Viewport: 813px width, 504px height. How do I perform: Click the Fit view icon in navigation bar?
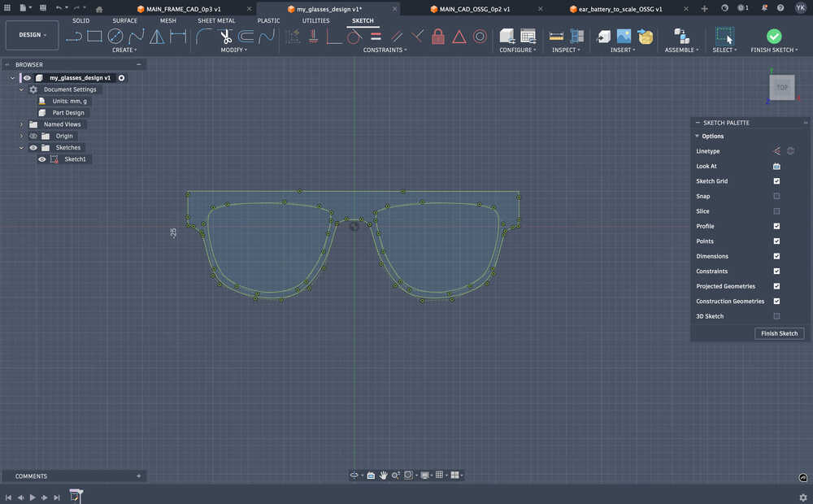408,475
